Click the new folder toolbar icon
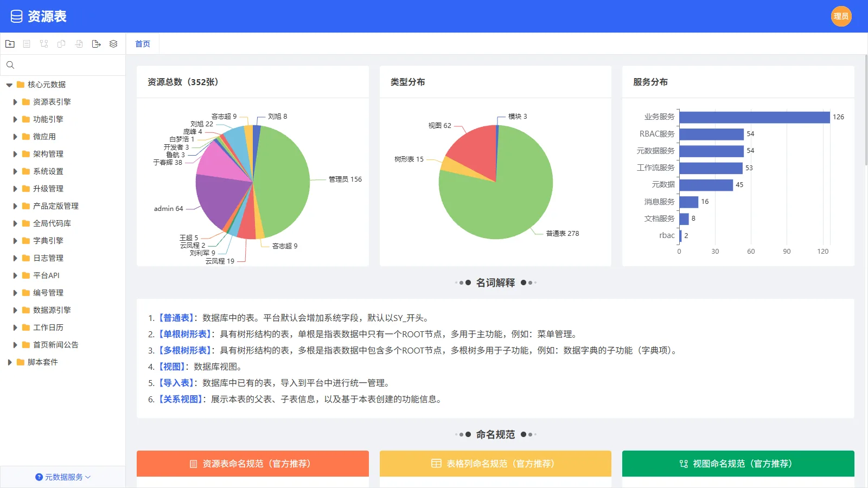This screenshot has width=868, height=488. point(10,44)
